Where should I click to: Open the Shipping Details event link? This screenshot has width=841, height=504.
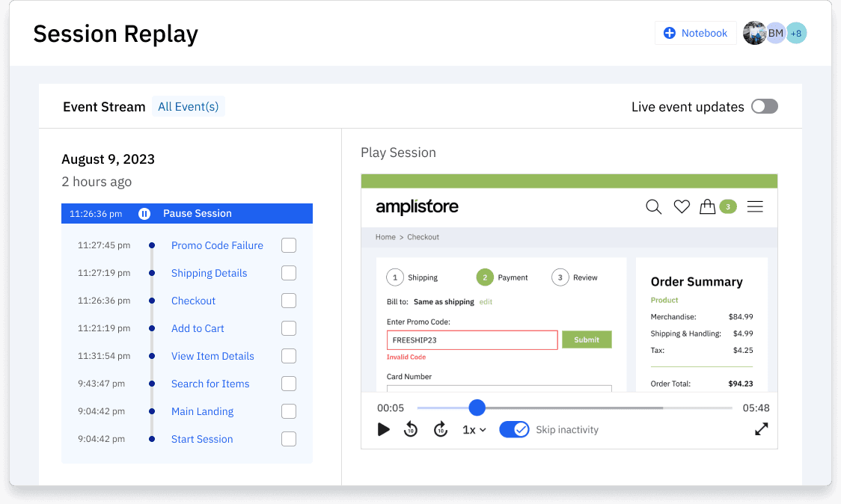[x=209, y=273]
